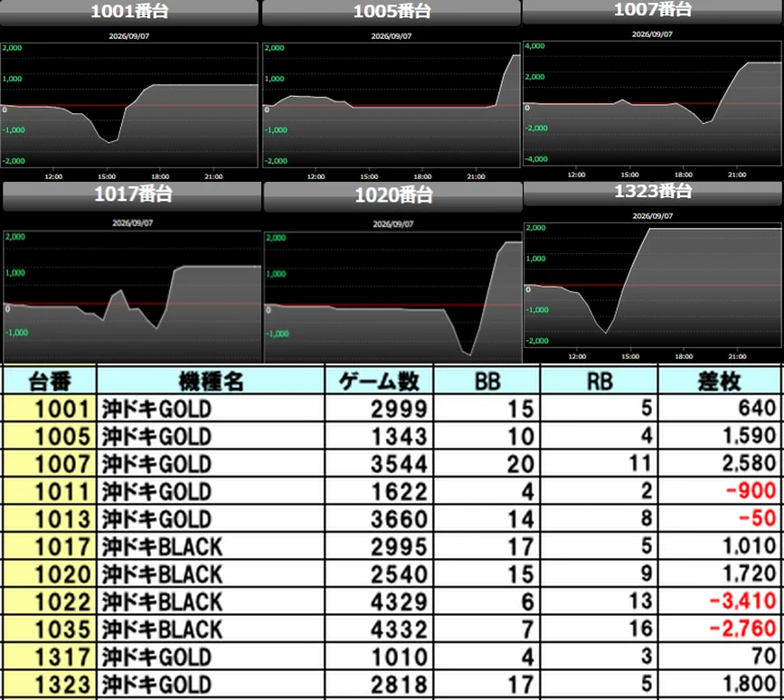The width and height of the screenshot is (784, 700).
Task: Select machine number cell 1005
Action: [50, 436]
